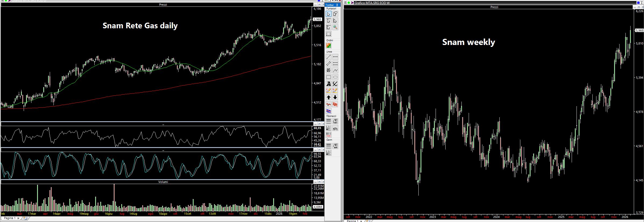The image size is (644, 222).
Task: Click the '15dic' date on daily axis
Action: tap(268, 214)
